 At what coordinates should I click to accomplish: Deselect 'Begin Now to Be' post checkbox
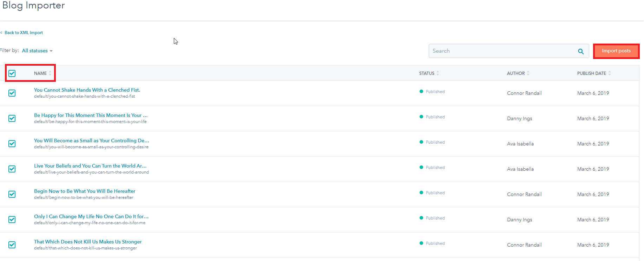pyautogui.click(x=12, y=194)
